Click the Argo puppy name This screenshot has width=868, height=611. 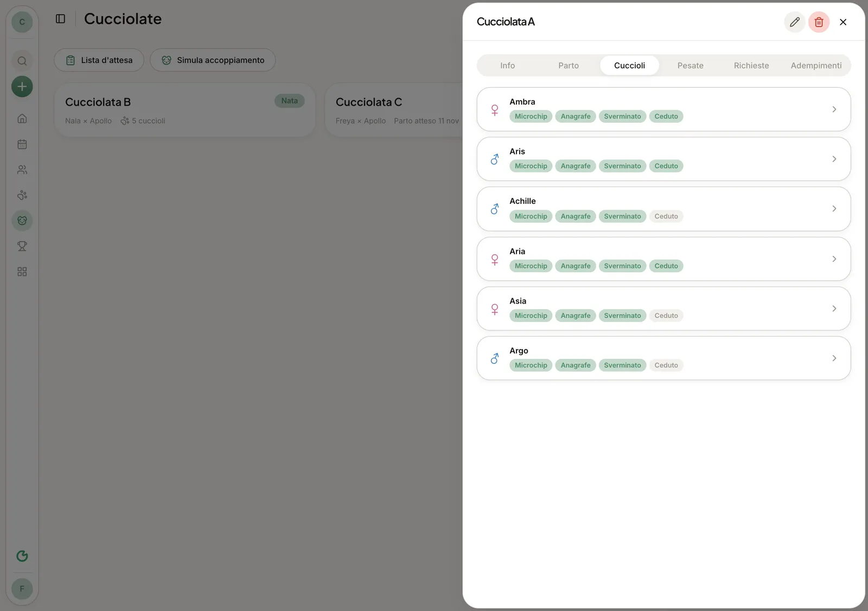point(519,351)
